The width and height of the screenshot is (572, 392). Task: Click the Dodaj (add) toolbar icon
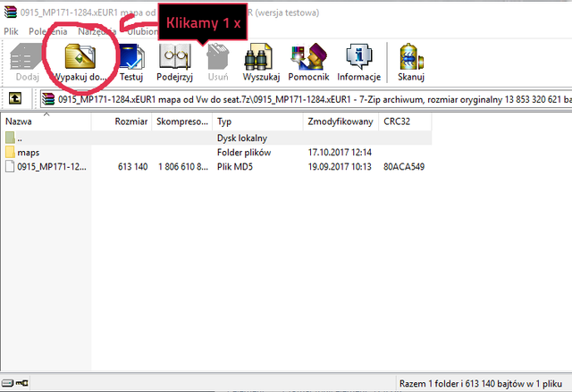[x=26, y=56]
